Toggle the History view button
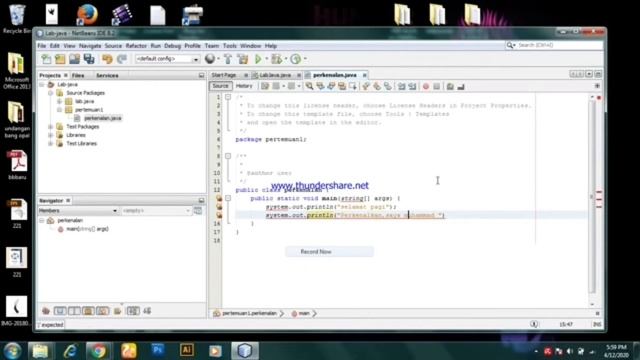The height and width of the screenshot is (360, 640). (244, 86)
